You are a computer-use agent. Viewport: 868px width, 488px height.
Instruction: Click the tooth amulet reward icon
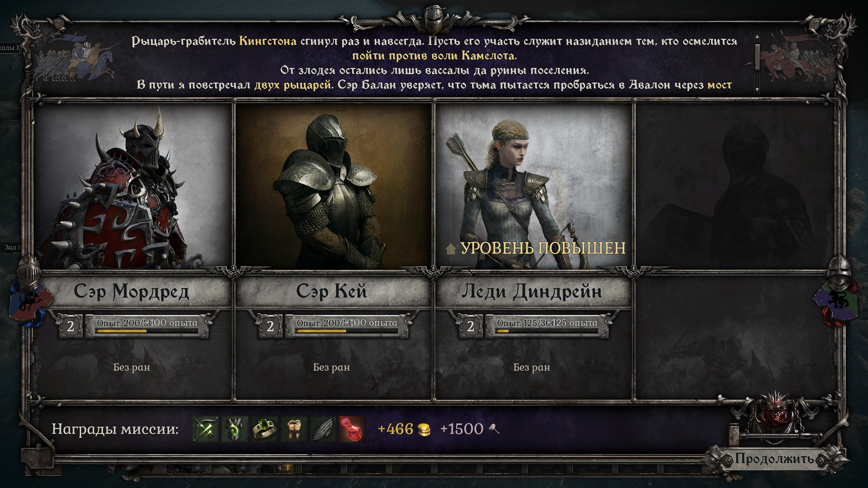point(293,429)
